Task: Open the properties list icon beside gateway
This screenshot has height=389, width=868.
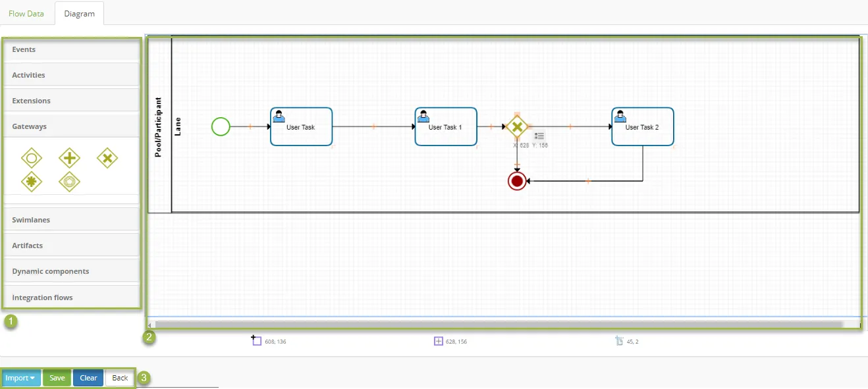Action: pos(539,136)
